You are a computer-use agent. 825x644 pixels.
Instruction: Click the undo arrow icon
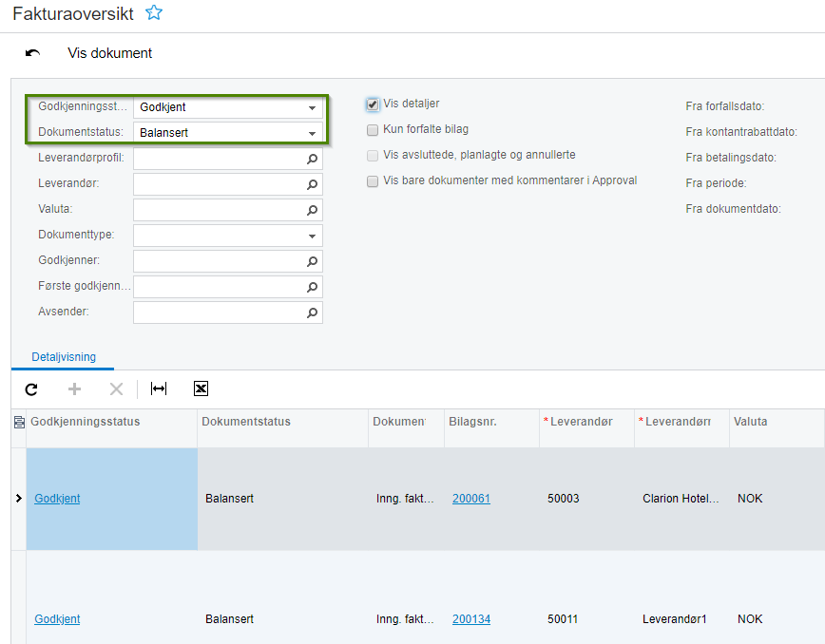coord(33,53)
